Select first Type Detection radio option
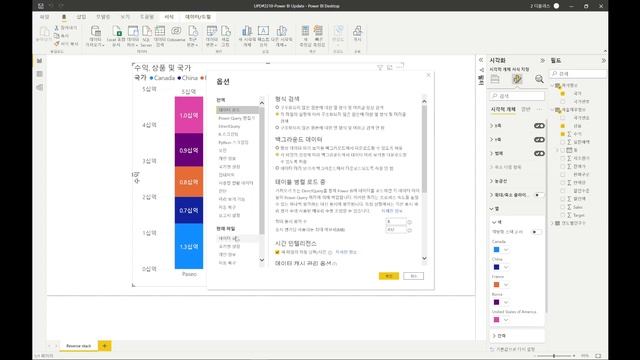 tap(277, 107)
